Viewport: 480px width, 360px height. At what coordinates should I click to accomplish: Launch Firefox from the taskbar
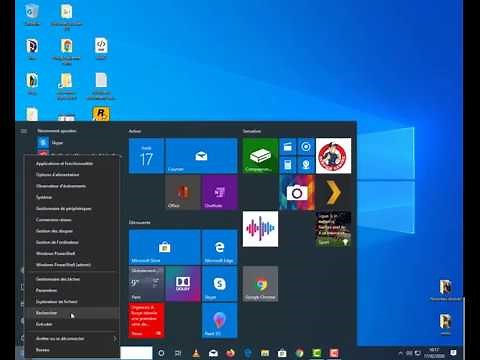(x=230, y=353)
